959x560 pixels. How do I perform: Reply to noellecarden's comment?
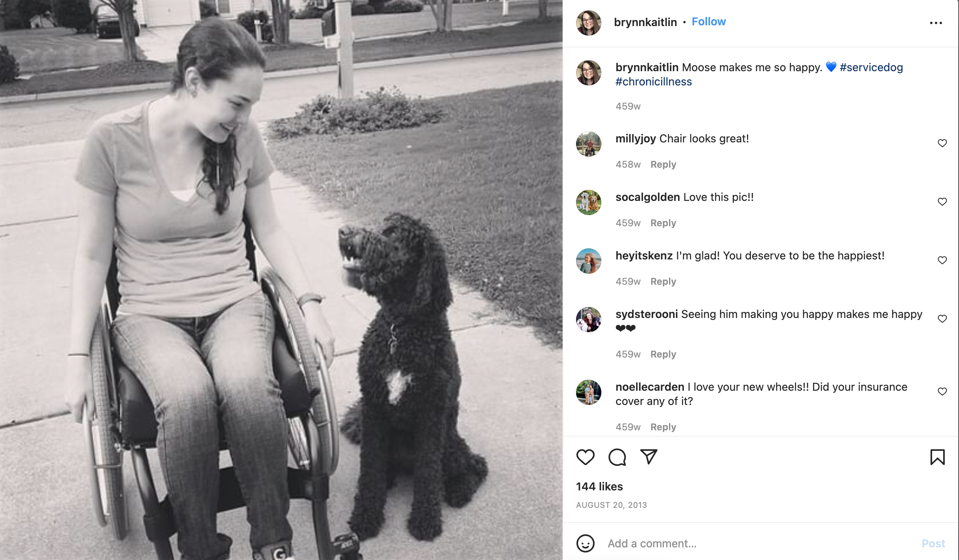click(663, 427)
